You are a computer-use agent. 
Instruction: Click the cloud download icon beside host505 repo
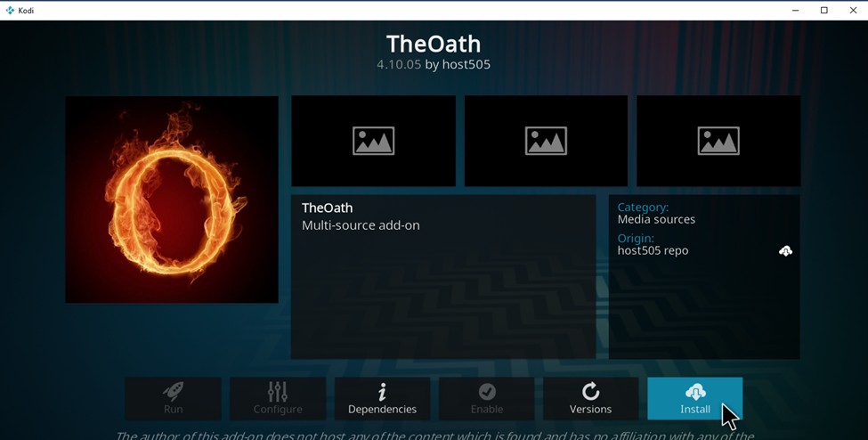[x=785, y=251]
